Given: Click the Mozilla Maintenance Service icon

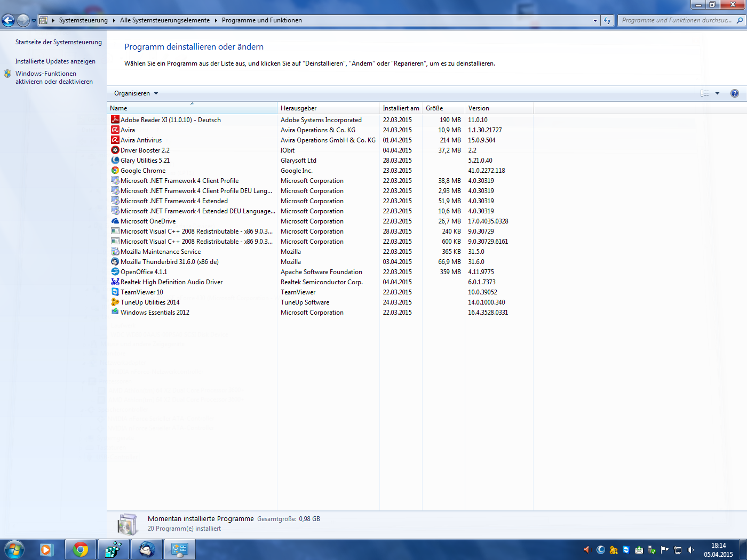Looking at the screenshot, I should coord(115,251).
